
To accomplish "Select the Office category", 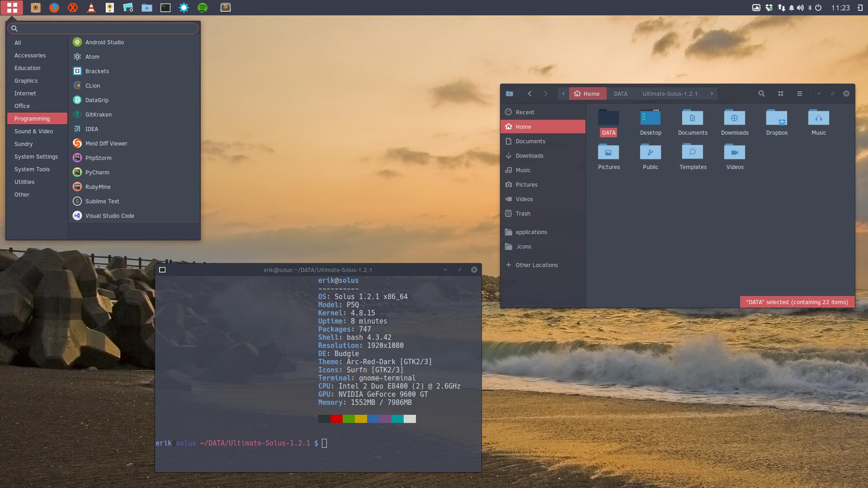I will pyautogui.click(x=37, y=106).
